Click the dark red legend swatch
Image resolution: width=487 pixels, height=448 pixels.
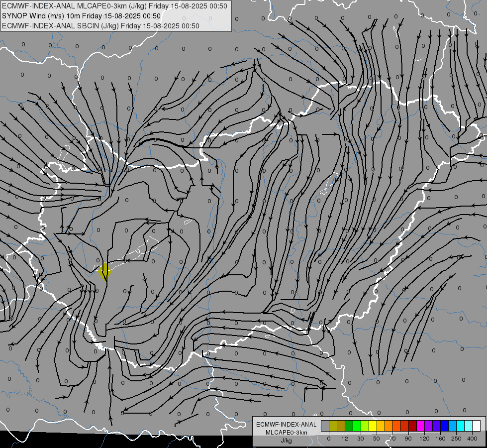(412, 426)
